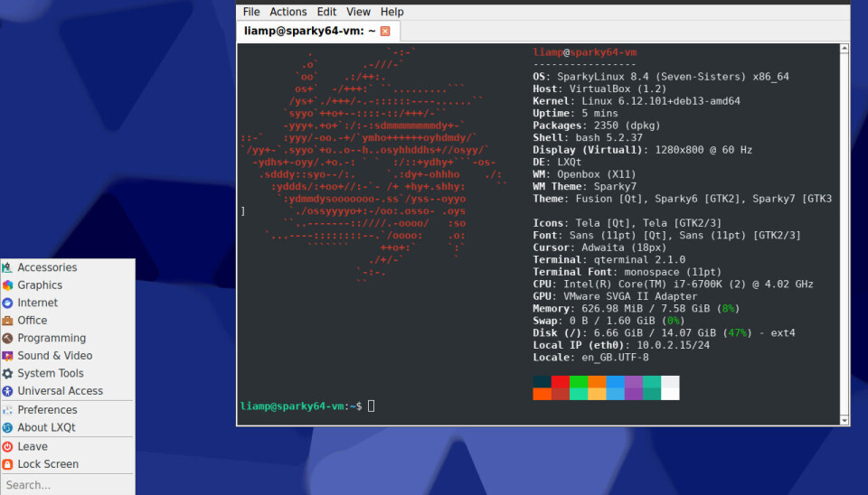
Task: Click the Internet globe icon
Action: click(x=7, y=304)
